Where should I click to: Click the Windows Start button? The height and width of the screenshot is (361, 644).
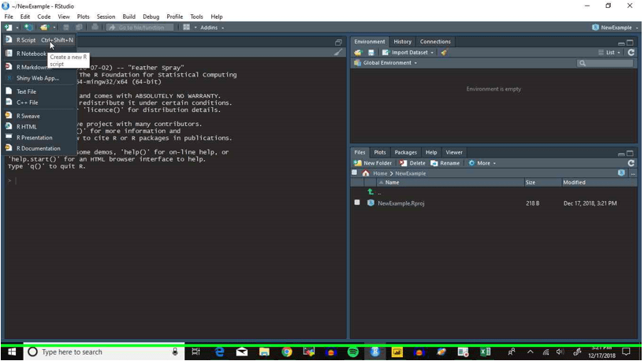coord(12,352)
